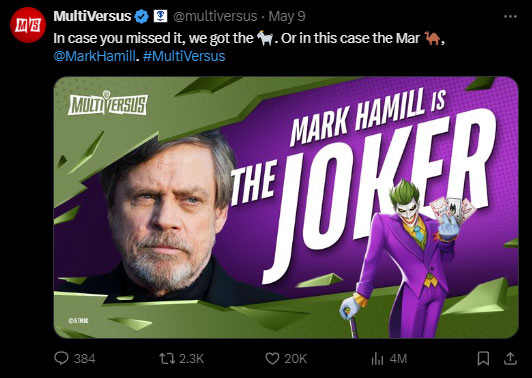Viewport: 532px width, 378px height.
Task: Click the blue verified checkmark badge
Action: pos(141,16)
